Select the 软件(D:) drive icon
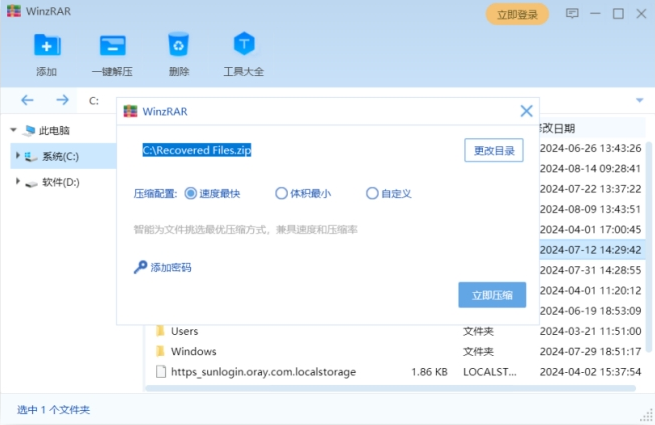The height and width of the screenshot is (425, 655). click(31, 183)
